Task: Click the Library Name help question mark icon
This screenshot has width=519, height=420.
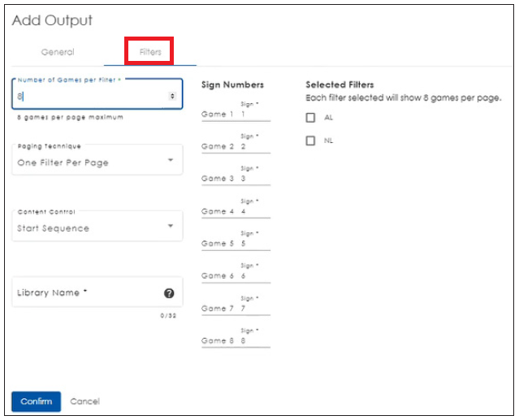Action: coord(169,293)
